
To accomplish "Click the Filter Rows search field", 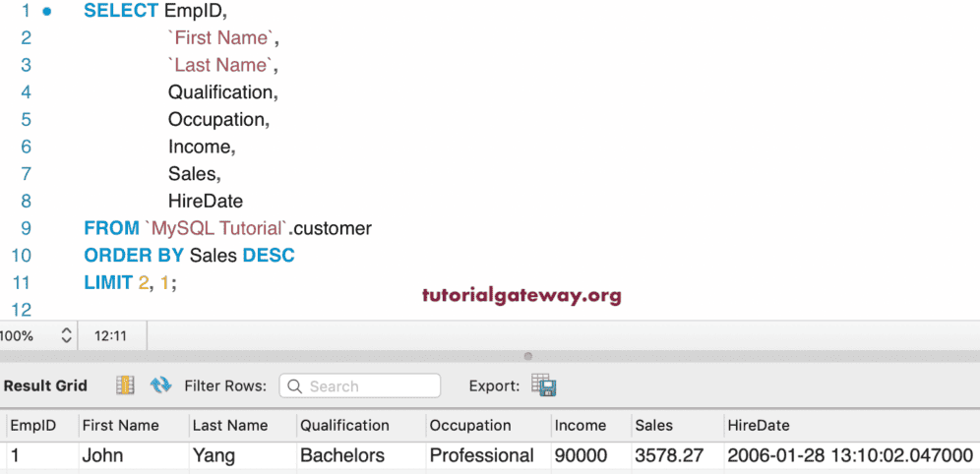I will click(359, 385).
